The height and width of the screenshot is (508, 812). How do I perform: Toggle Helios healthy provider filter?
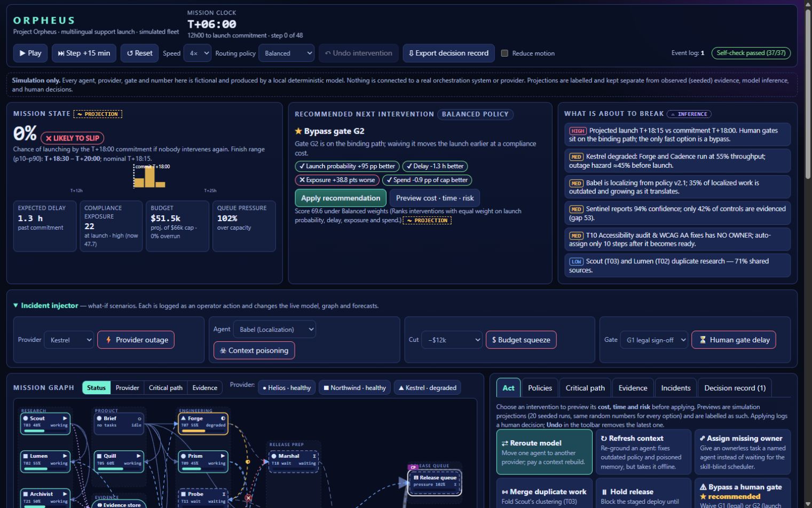(287, 387)
